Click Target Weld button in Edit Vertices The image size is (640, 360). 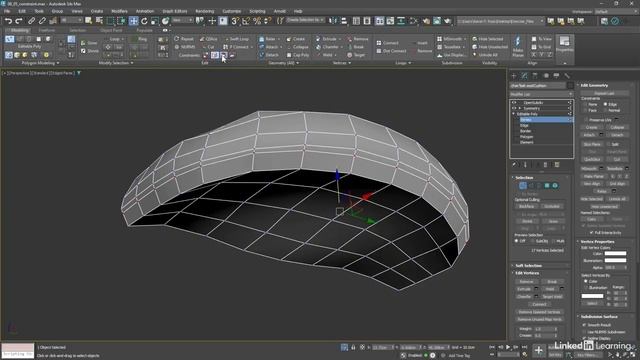(x=552, y=297)
